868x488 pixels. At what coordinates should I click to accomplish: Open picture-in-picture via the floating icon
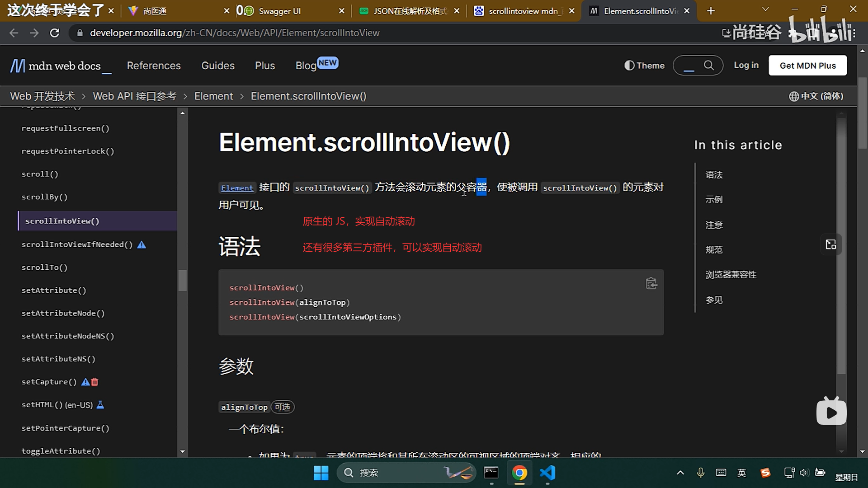(831, 244)
